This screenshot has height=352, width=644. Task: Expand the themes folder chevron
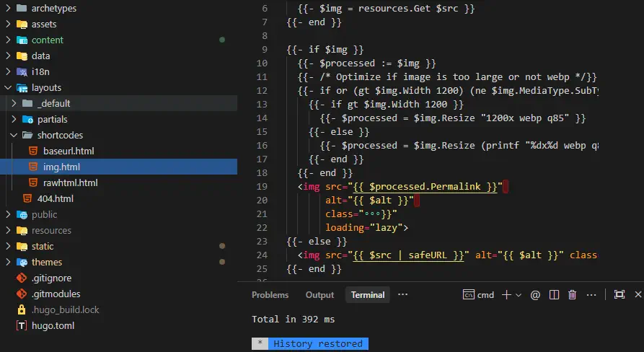pyautogui.click(x=8, y=262)
